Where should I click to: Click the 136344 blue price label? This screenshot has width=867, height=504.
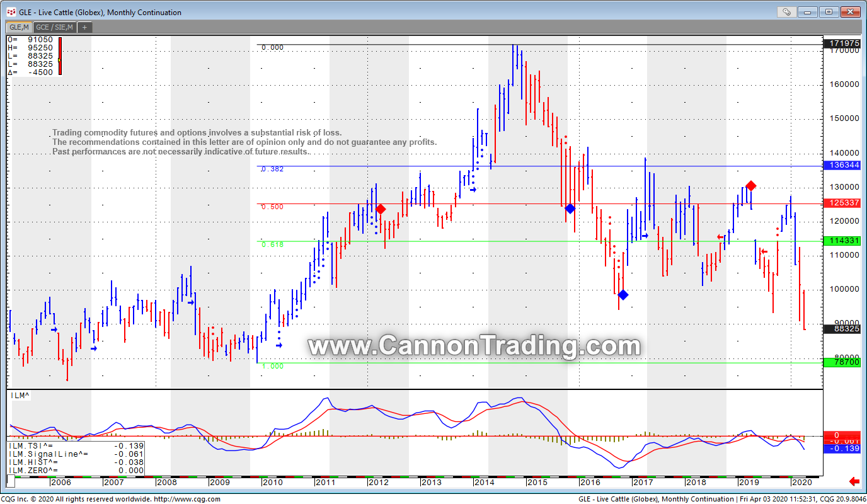point(844,165)
